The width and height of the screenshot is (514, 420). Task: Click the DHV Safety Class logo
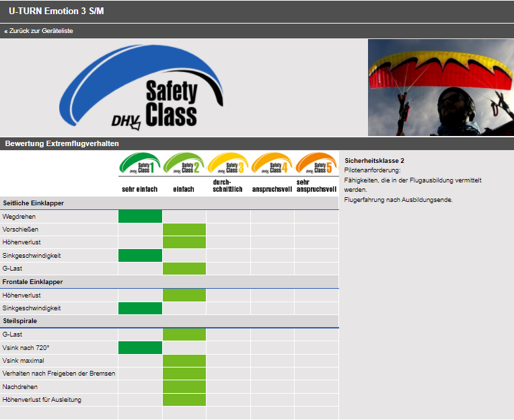click(141, 87)
